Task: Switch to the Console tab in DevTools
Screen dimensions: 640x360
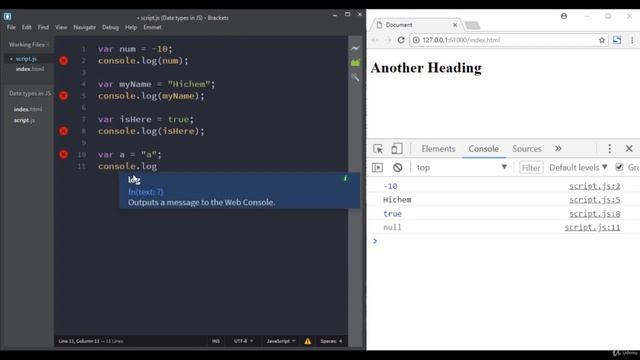Action: click(x=484, y=149)
